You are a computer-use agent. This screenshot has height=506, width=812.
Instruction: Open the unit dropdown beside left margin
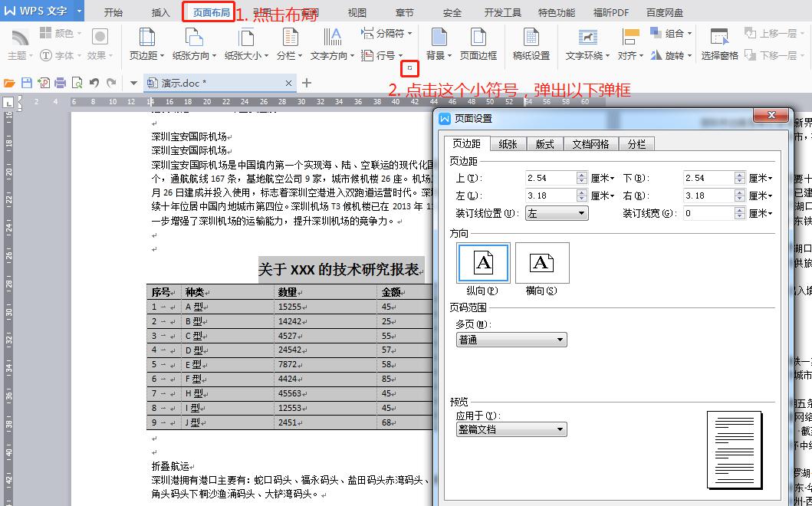603,195
